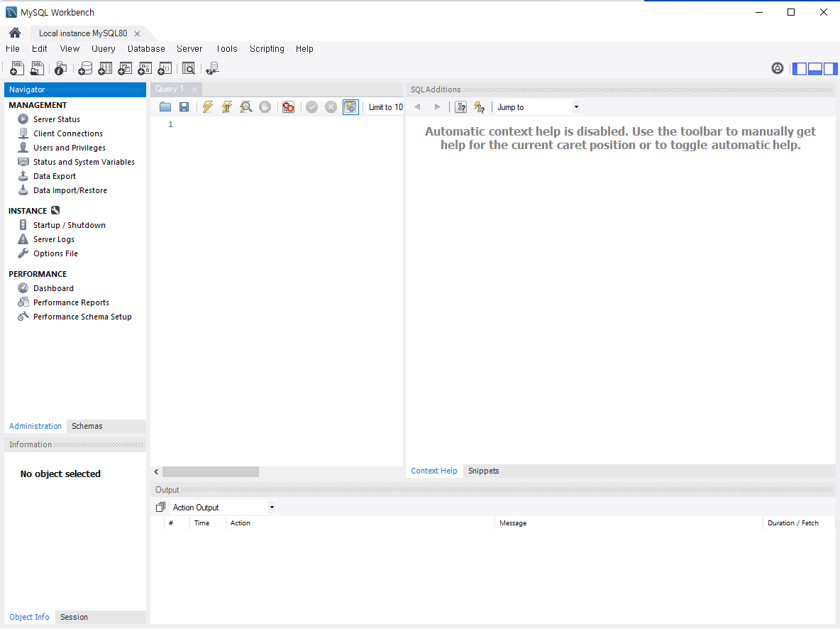Switch to the Snippets tab
This screenshot has width=840, height=629.
(483, 471)
